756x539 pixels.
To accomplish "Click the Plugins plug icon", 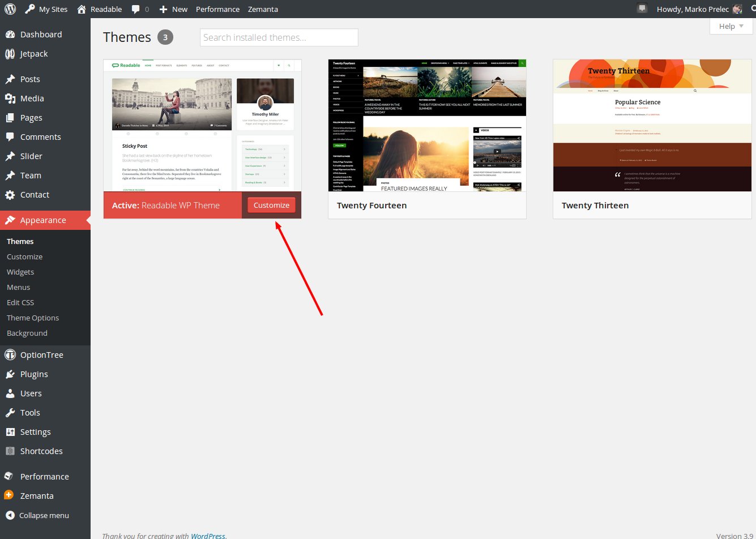I will click(10, 374).
